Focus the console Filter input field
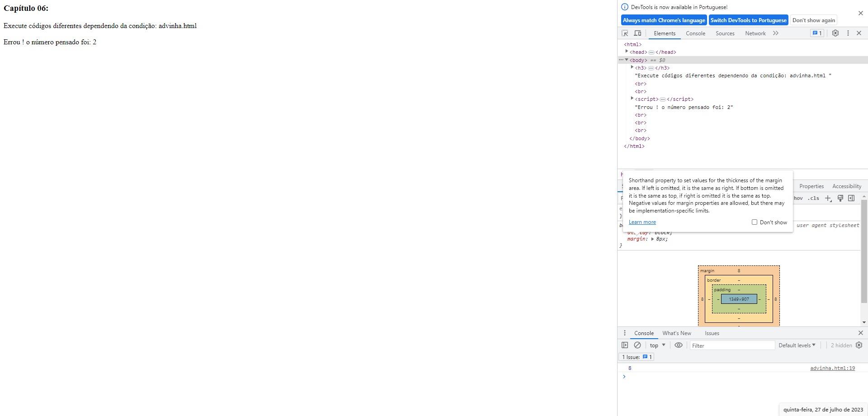This screenshot has height=416, width=868. coord(732,345)
